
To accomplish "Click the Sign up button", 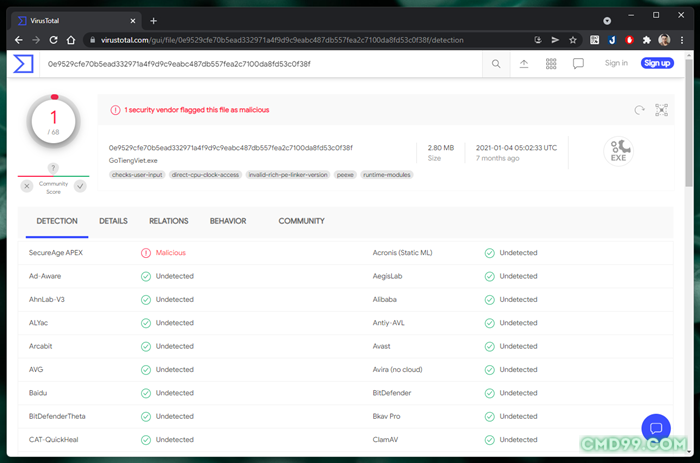I will pyautogui.click(x=657, y=63).
